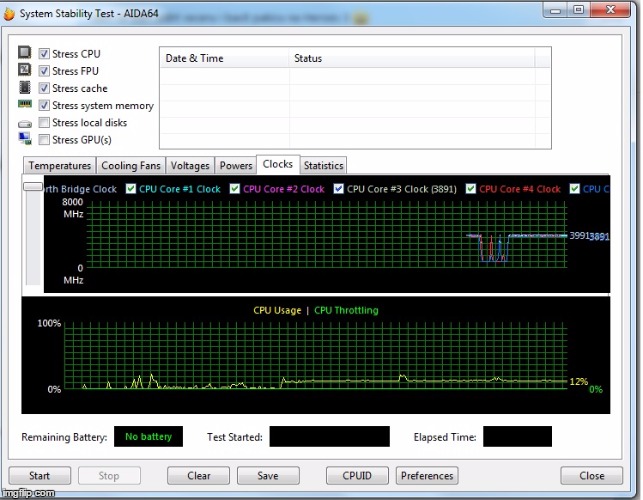Click the AIDA64 flame icon in title bar

(x=8, y=14)
